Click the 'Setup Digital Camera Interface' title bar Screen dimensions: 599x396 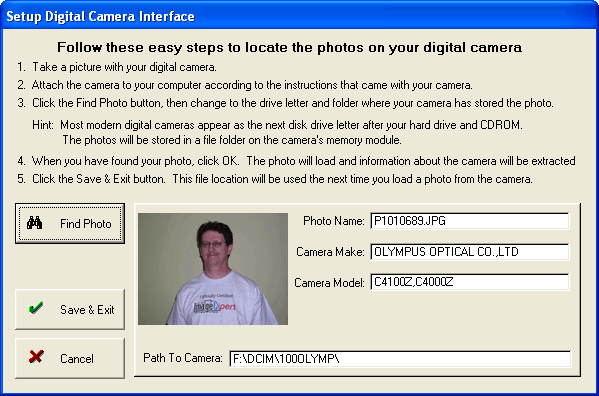click(x=300, y=16)
